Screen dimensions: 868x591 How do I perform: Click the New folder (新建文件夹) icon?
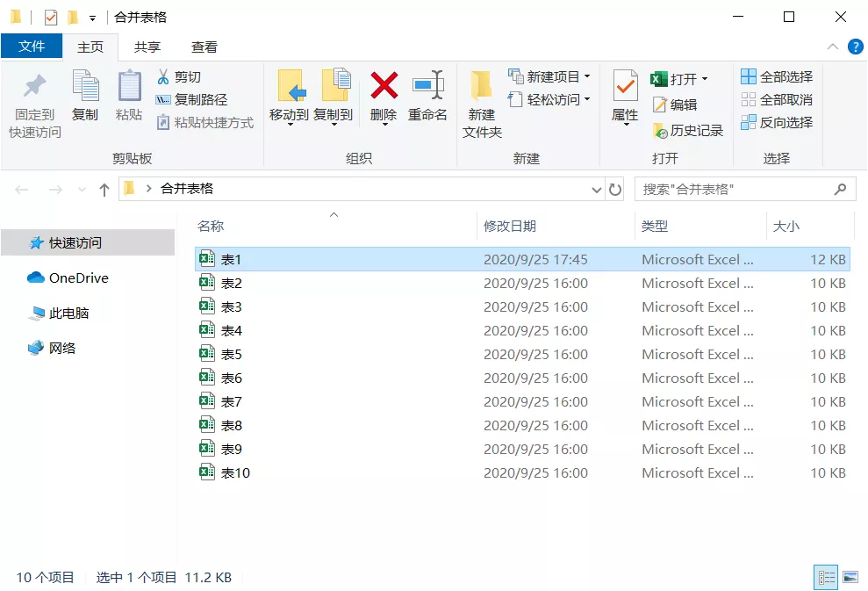point(481,86)
